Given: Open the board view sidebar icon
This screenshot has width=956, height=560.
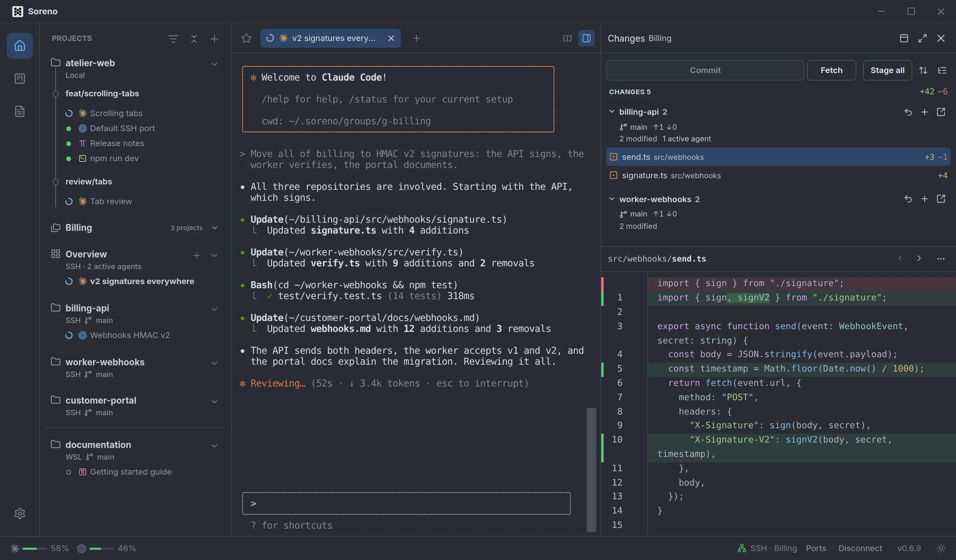Looking at the screenshot, I should click(x=20, y=79).
